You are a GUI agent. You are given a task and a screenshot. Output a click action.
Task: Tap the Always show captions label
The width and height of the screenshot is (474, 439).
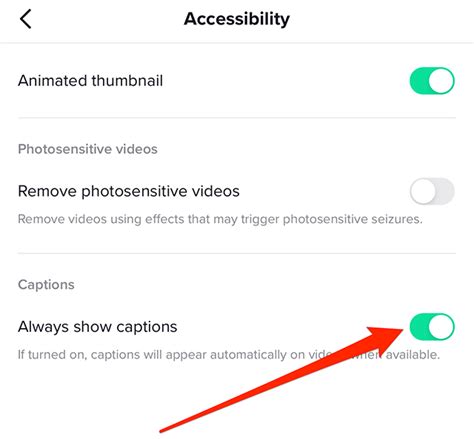click(97, 327)
